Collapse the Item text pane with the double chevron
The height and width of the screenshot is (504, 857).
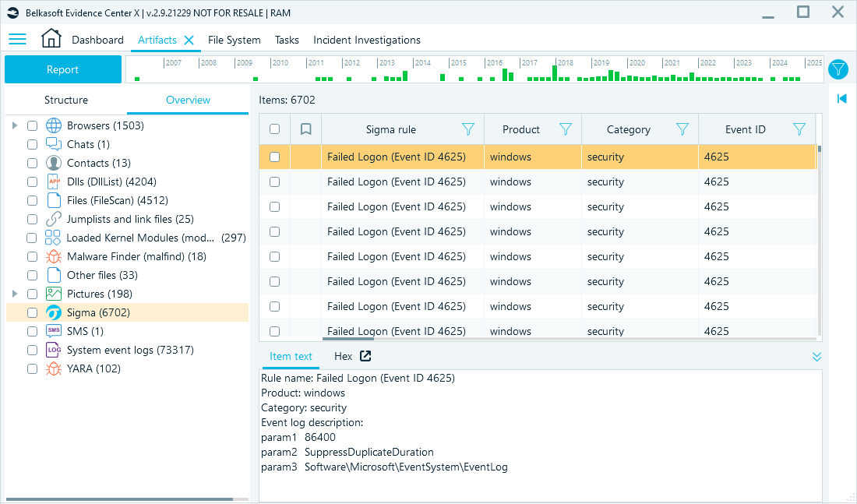[816, 356]
